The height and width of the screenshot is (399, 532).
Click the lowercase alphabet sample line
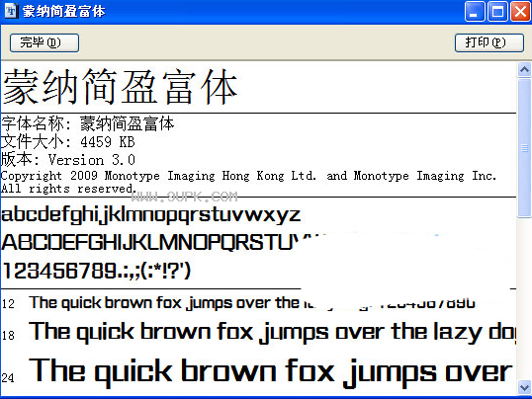[x=150, y=215]
